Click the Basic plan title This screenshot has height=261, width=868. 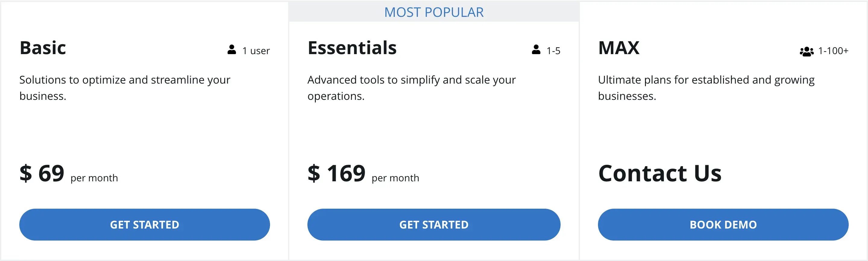click(x=43, y=48)
